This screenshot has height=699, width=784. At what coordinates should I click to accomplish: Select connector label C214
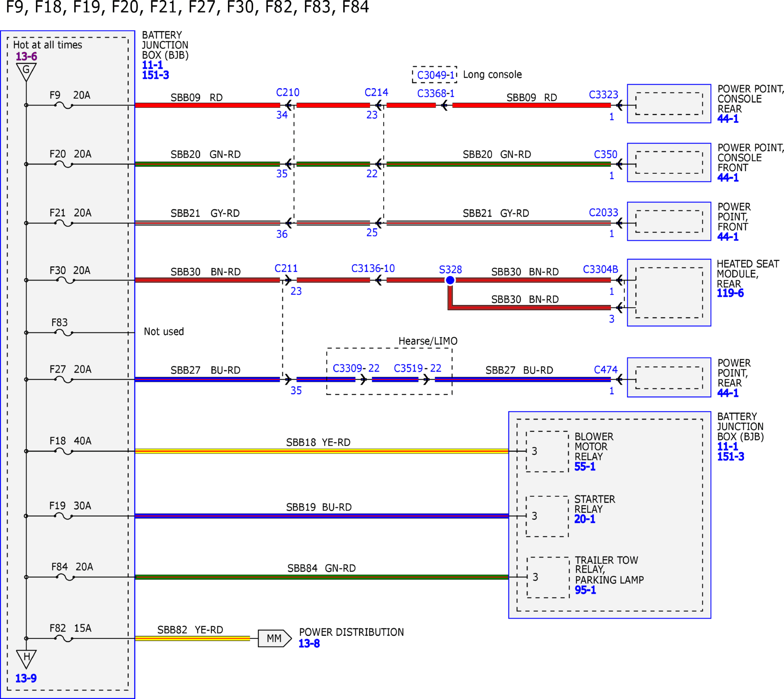click(x=377, y=92)
